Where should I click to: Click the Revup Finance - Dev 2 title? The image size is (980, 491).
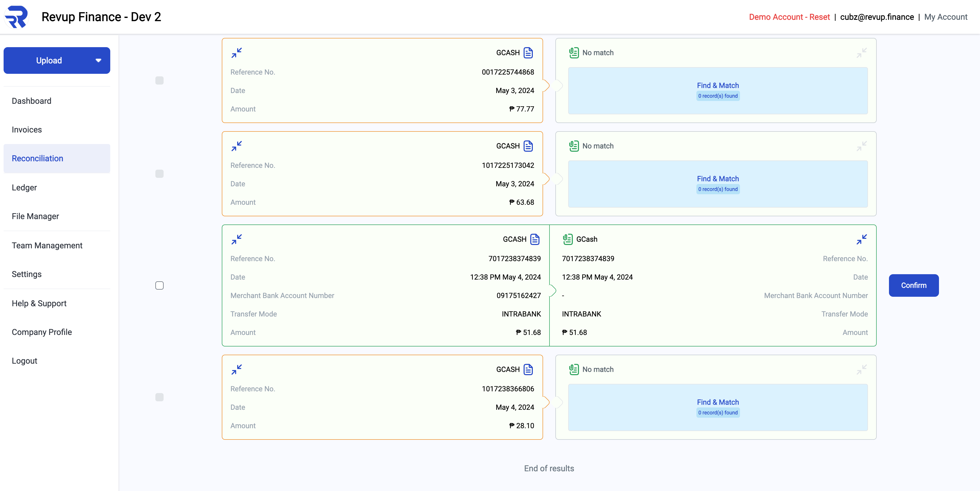tap(101, 17)
